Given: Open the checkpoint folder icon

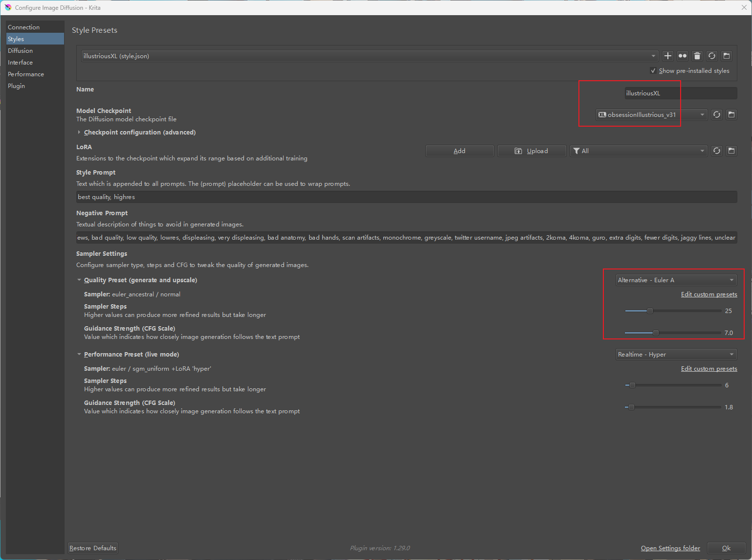Looking at the screenshot, I should point(731,114).
